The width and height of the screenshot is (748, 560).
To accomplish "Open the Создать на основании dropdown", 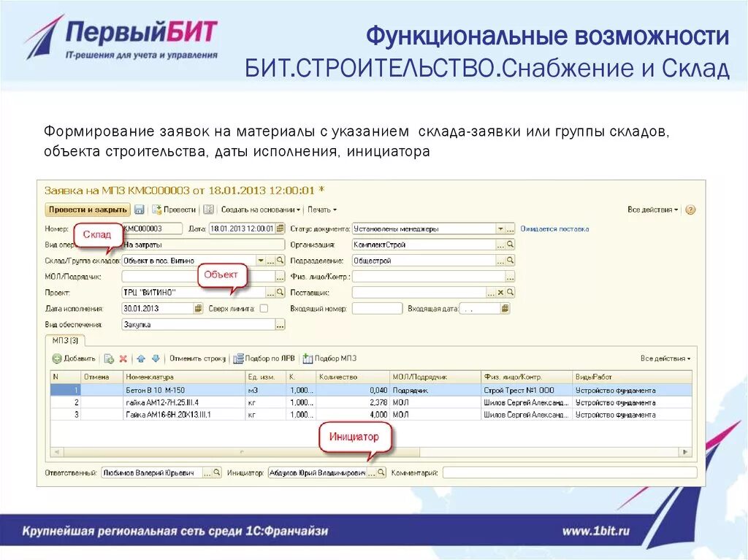I will click(x=261, y=210).
